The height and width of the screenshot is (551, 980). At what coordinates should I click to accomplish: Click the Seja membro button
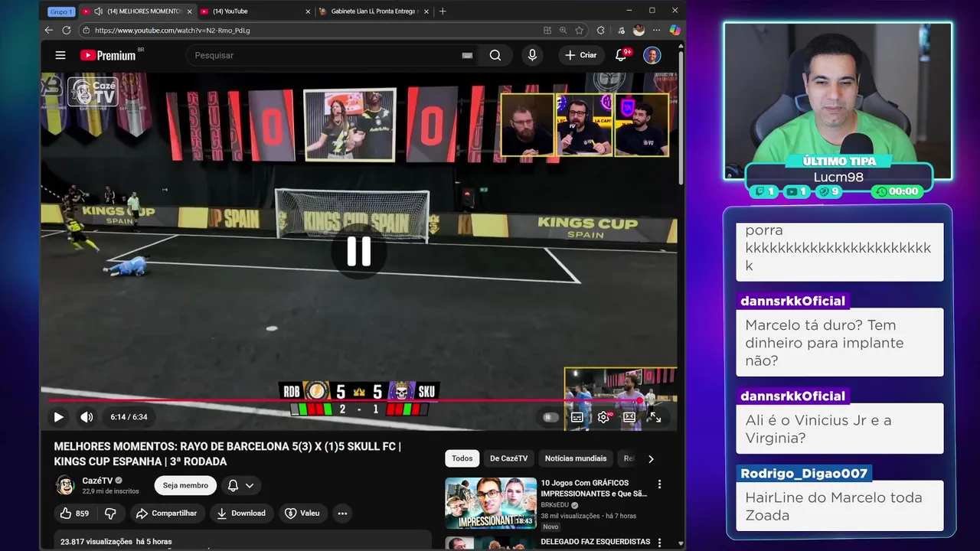(x=185, y=485)
